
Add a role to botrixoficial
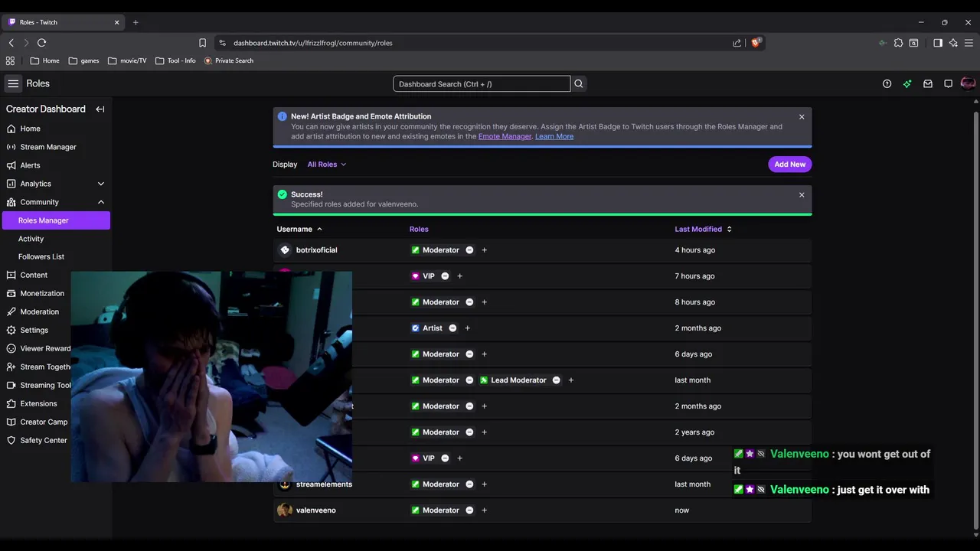(484, 250)
